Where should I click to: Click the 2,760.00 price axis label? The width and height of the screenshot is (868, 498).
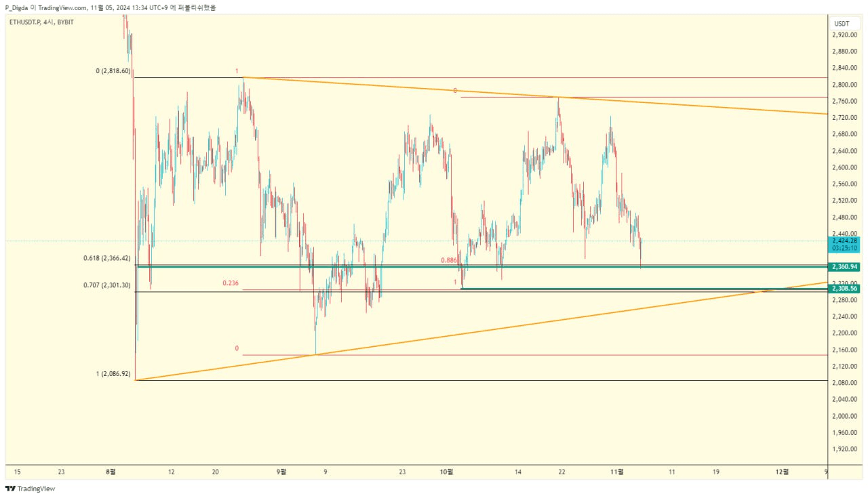846,101
